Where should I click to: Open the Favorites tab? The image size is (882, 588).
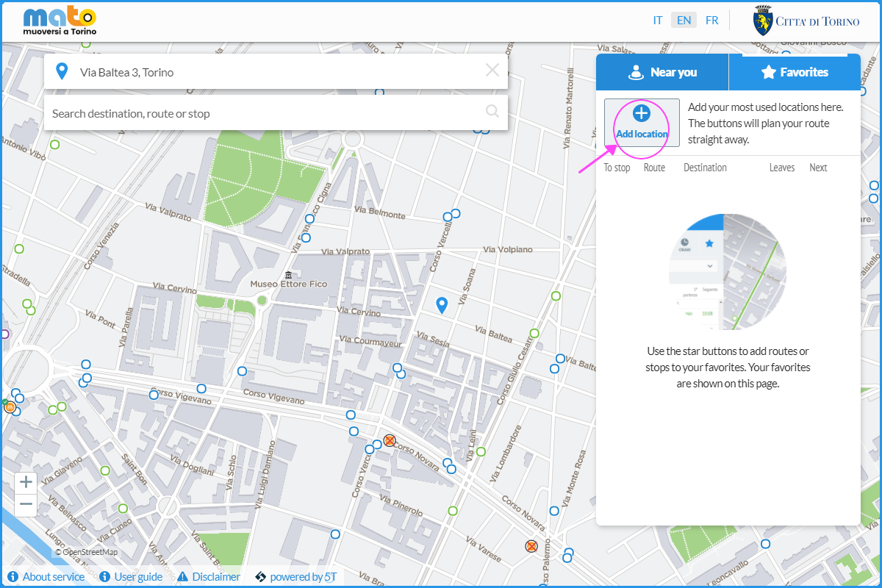point(794,72)
